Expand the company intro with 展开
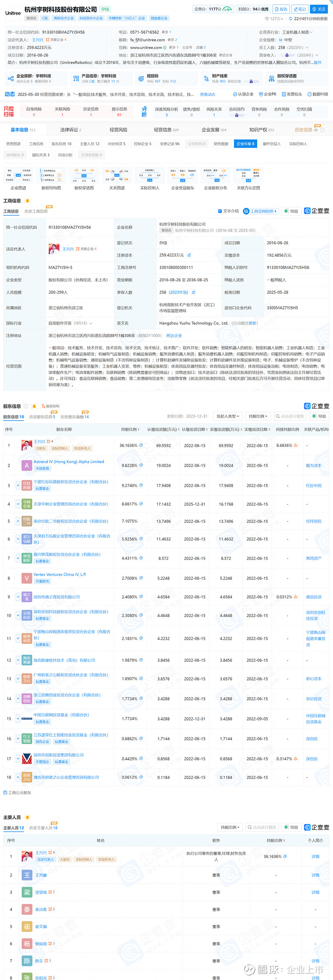The image size is (333, 980). [318, 62]
